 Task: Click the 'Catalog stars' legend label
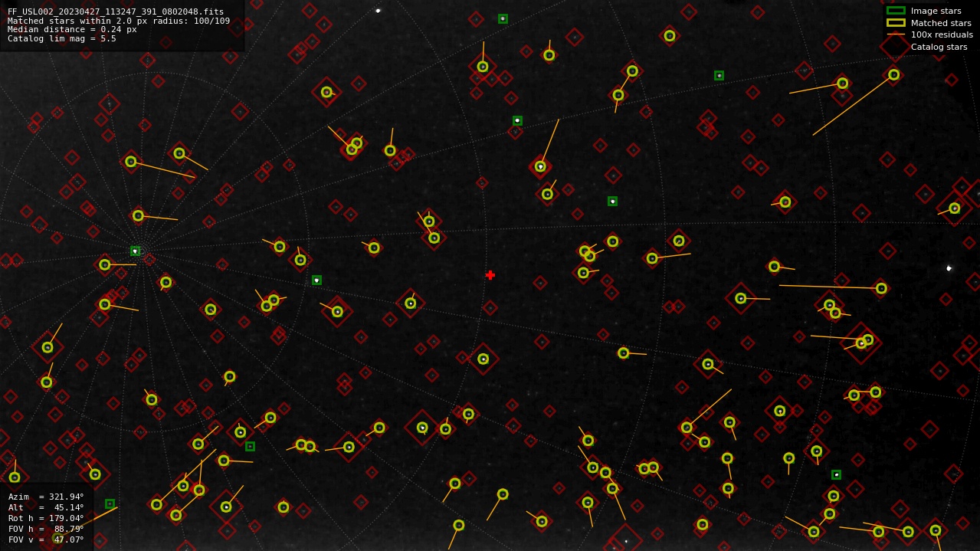point(939,47)
